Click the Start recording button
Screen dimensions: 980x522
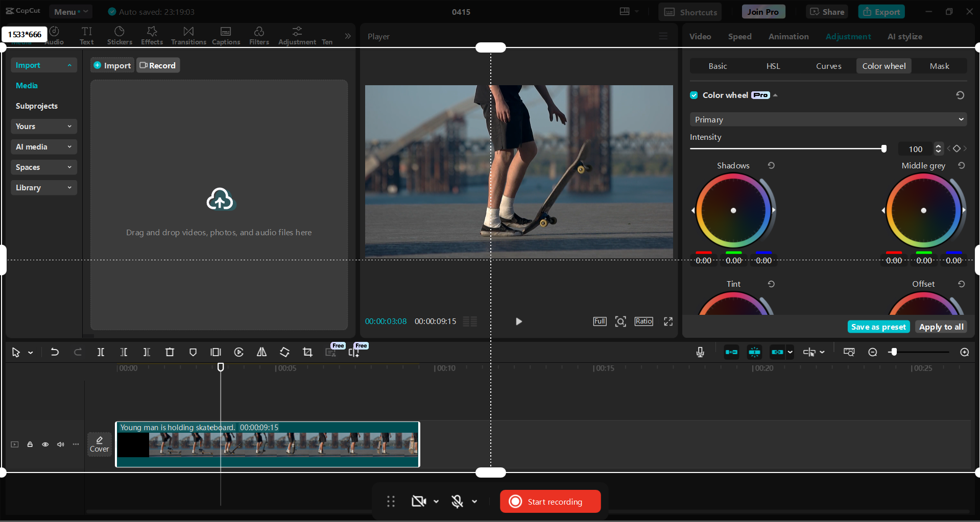[550, 501]
